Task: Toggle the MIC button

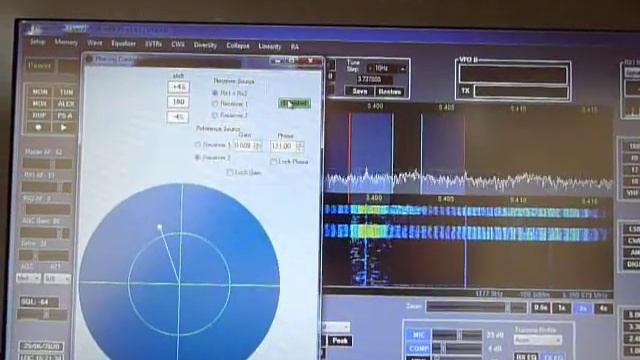Action: tap(418, 335)
